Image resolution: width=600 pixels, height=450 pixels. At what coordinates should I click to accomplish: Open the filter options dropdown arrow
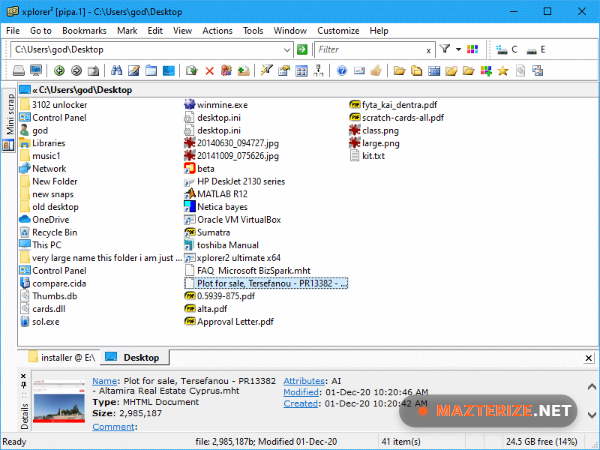(x=458, y=49)
